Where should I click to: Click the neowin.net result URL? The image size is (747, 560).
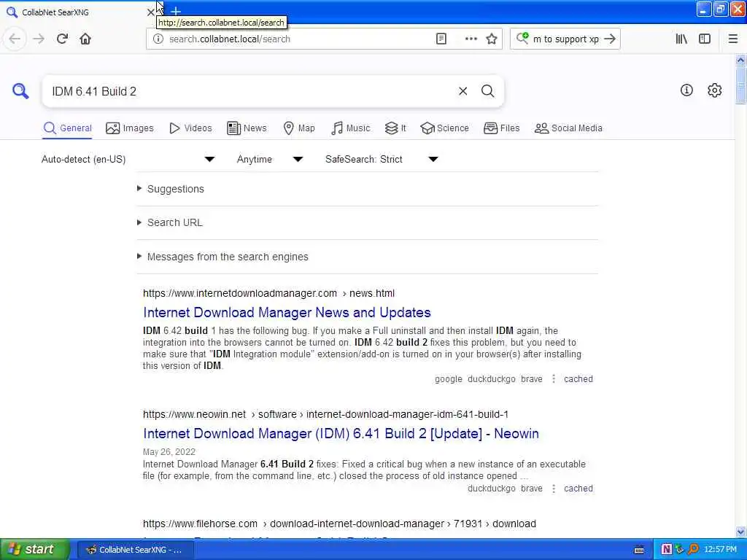pyautogui.click(x=325, y=414)
